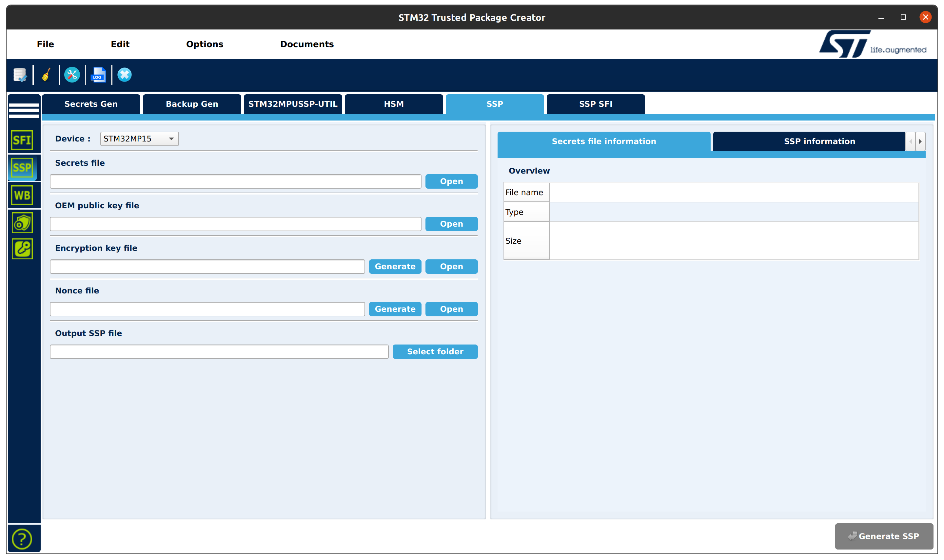Switch to the Secrets Gen tab
This screenshot has height=560, width=944.
click(x=91, y=104)
